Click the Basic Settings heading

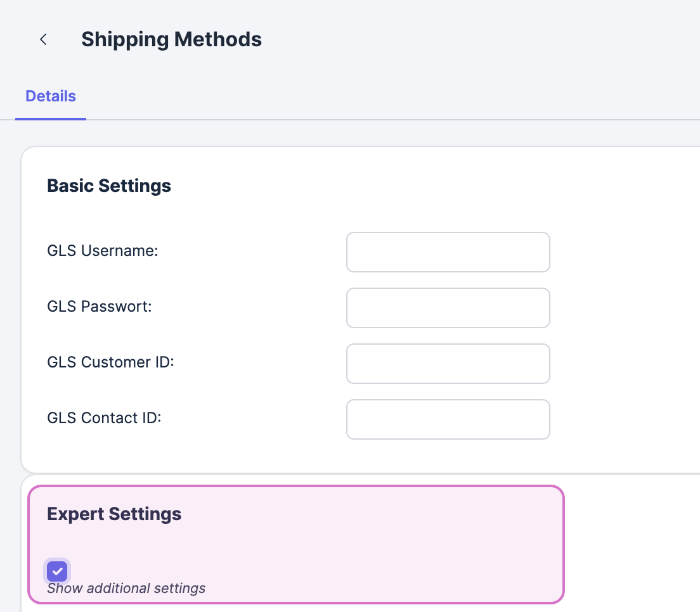click(109, 186)
